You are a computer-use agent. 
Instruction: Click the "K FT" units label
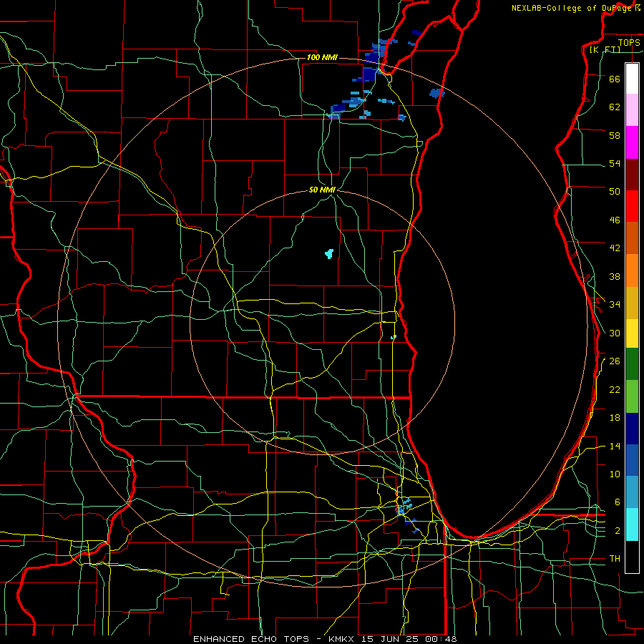coord(605,49)
